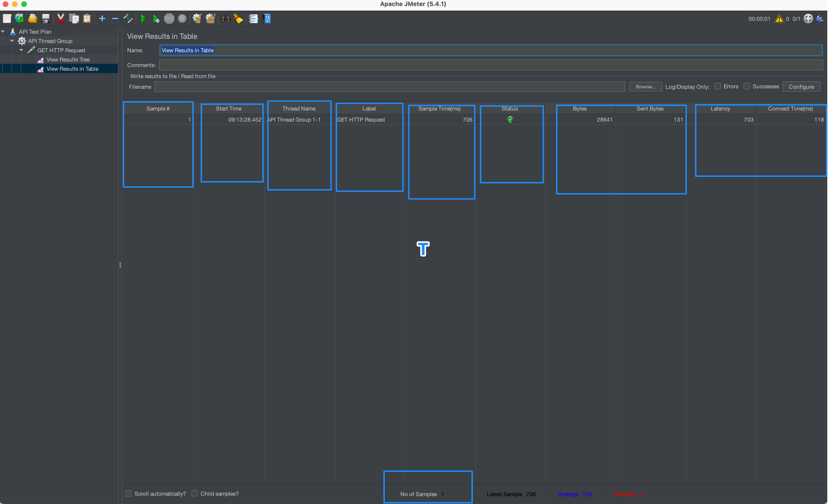Click the JMeter feather logo icon

tap(820, 19)
